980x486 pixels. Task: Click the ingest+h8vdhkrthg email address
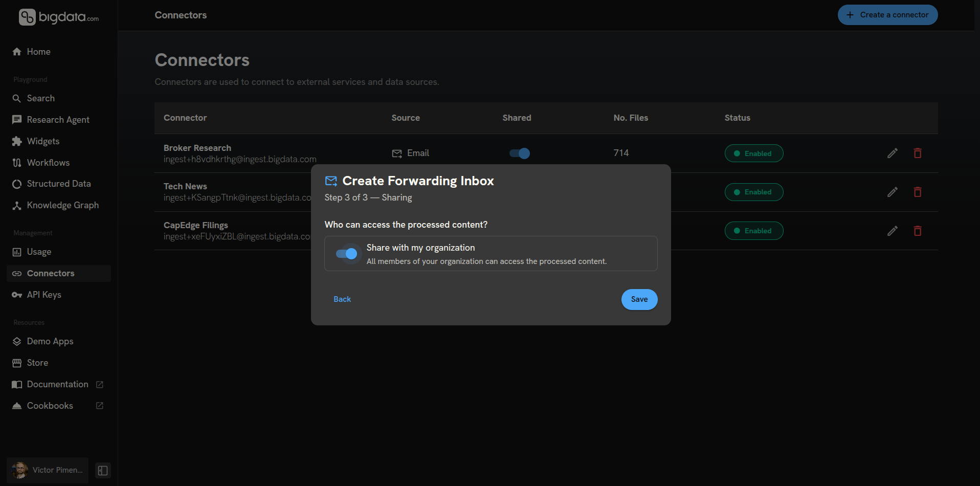click(240, 159)
